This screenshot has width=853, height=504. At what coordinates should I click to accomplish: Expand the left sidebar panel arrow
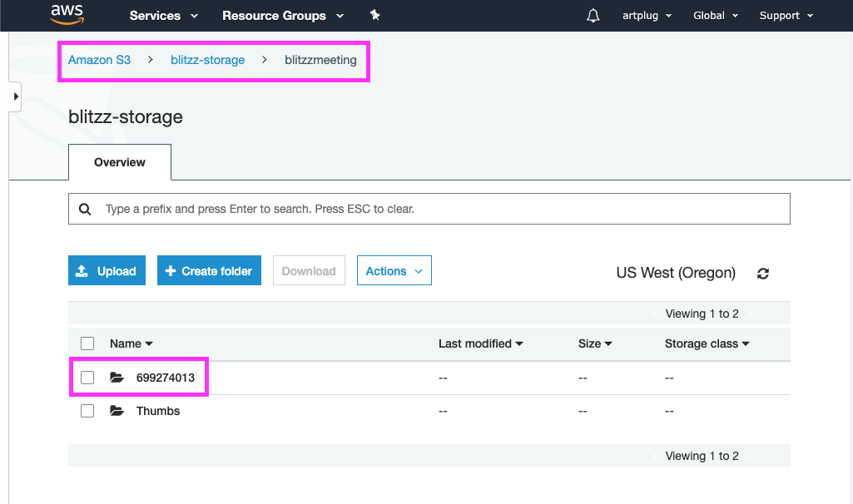click(16, 96)
